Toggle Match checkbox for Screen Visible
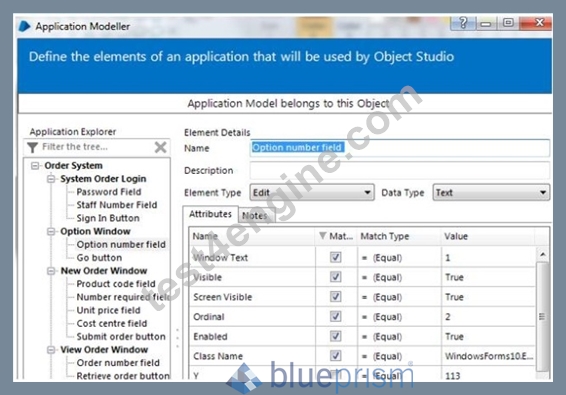 [x=335, y=297]
